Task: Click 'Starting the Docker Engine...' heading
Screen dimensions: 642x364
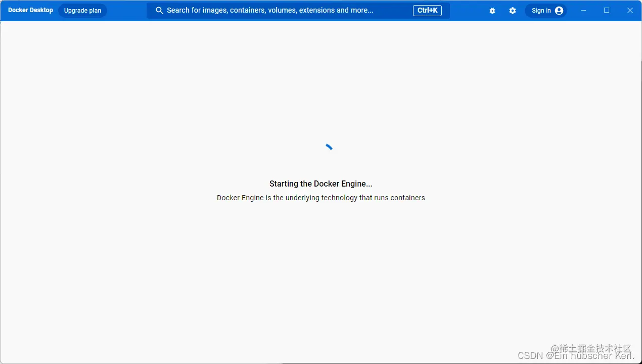Action: point(321,184)
